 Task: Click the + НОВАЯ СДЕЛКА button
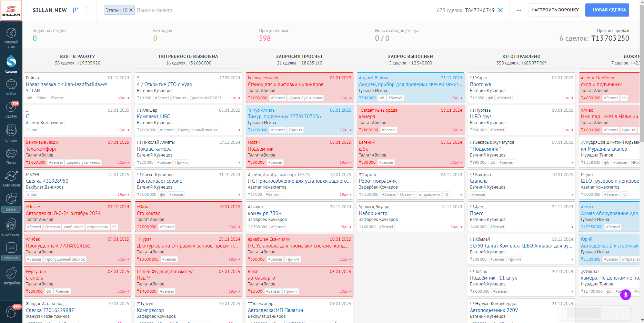(607, 10)
